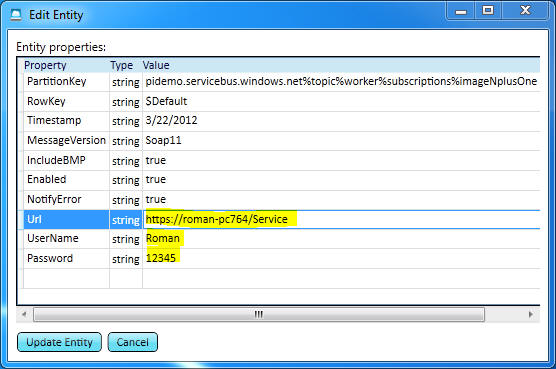556x369 pixels.
Task: Click the type cell in UserName row
Action: point(126,239)
